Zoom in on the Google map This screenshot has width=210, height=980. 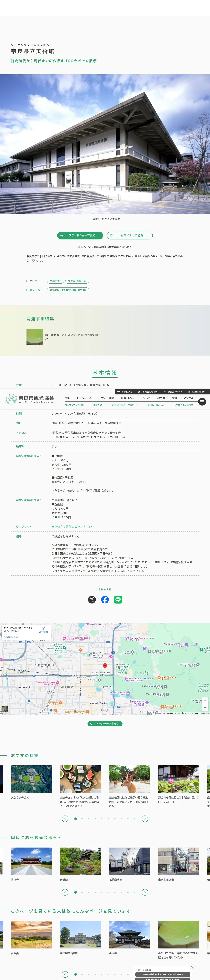click(x=205, y=701)
